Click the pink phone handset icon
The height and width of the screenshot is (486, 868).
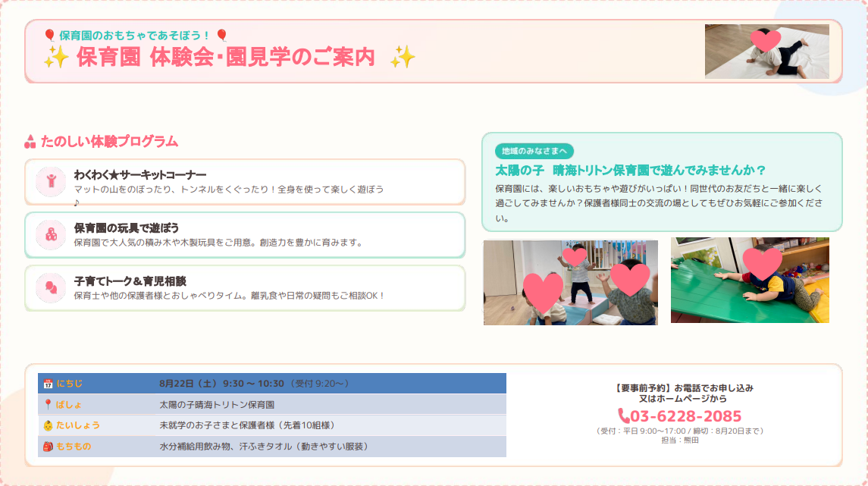click(x=623, y=415)
